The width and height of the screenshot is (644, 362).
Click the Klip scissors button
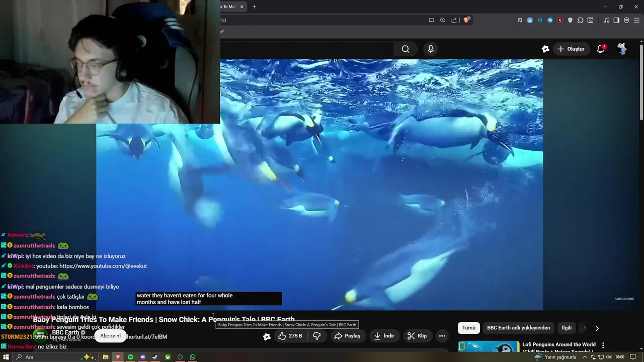(x=417, y=336)
